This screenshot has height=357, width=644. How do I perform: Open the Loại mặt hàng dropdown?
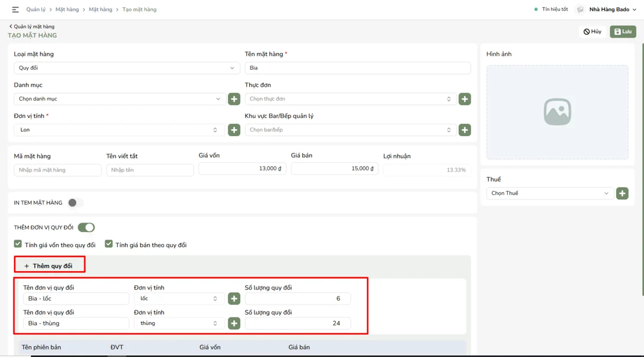(x=127, y=68)
